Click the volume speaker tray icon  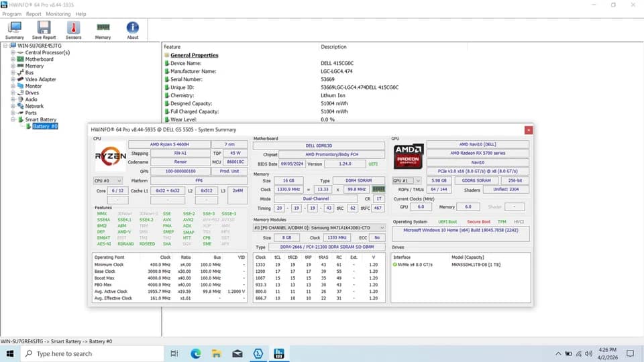click(x=588, y=353)
